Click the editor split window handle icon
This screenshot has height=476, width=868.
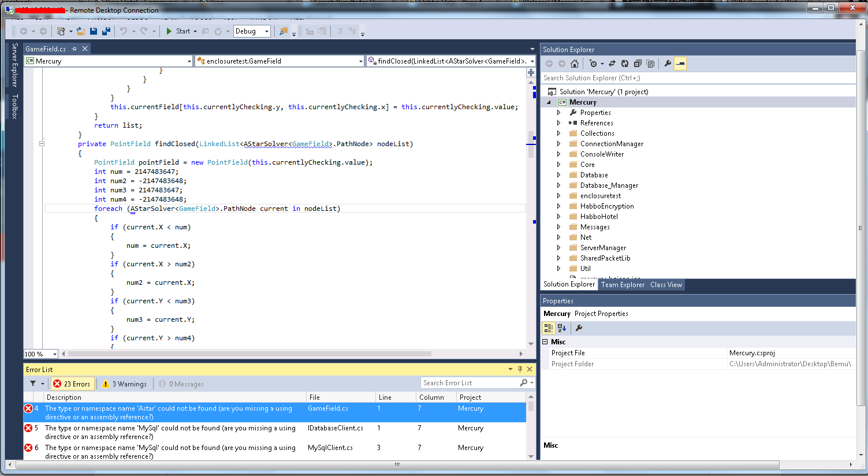[x=531, y=73]
